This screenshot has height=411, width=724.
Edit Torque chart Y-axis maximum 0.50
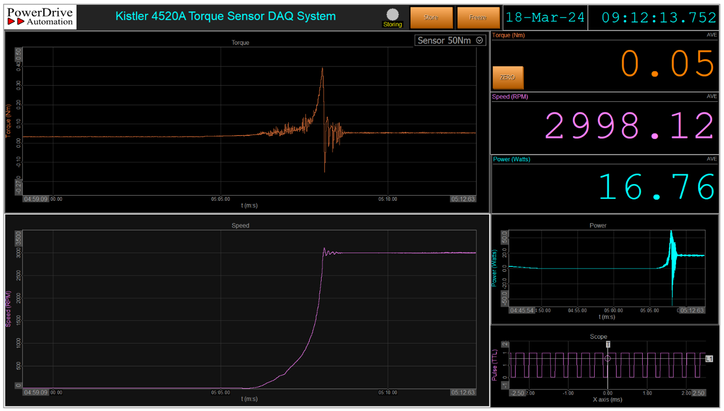(x=18, y=54)
